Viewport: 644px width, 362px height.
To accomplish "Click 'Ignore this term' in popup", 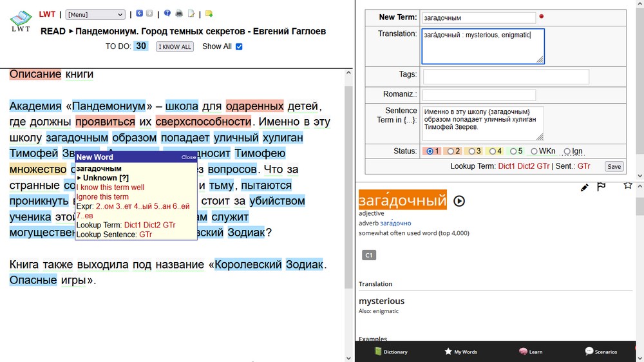I will point(102,197).
